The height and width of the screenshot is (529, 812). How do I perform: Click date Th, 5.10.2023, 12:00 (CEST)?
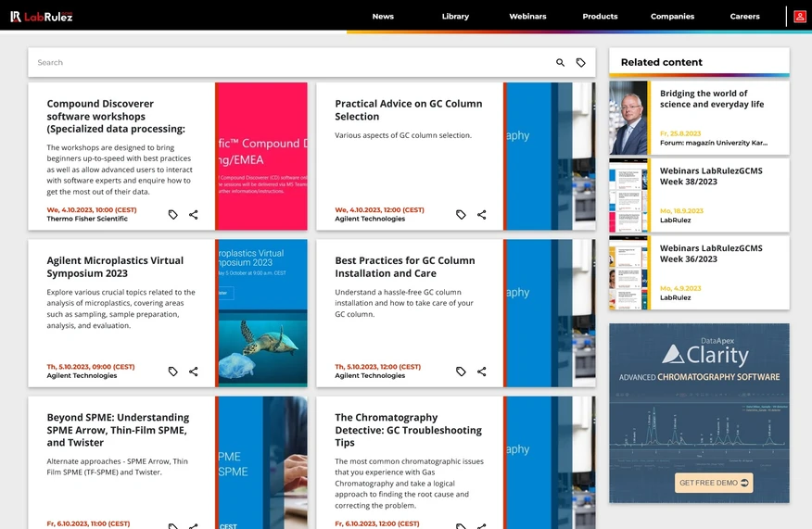click(377, 367)
